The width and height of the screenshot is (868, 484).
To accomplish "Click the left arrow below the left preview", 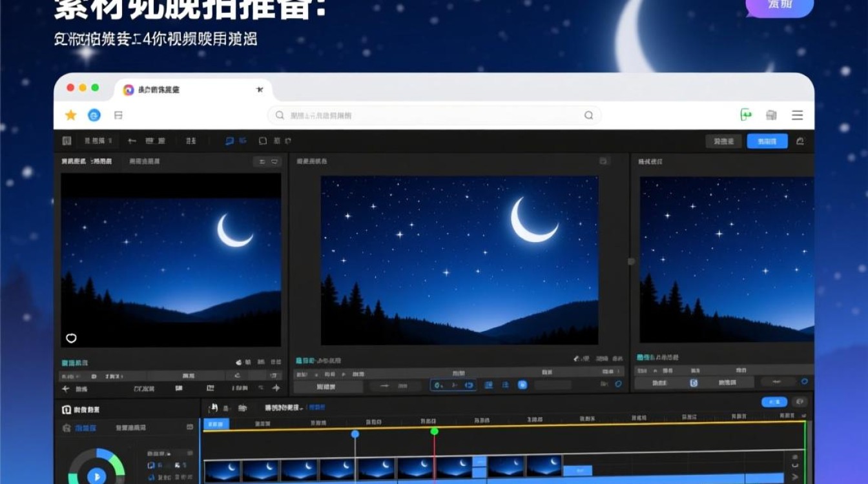I will click(x=65, y=388).
